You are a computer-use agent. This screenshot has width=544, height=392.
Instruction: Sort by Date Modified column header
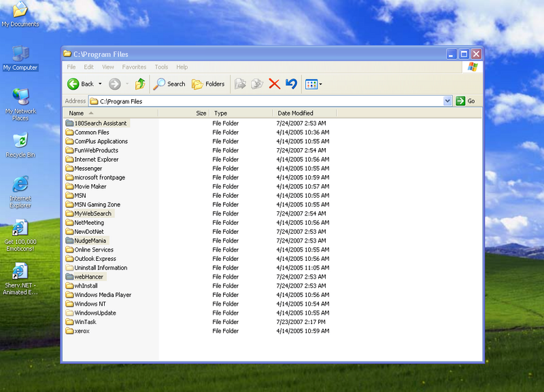click(x=305, y=113)
